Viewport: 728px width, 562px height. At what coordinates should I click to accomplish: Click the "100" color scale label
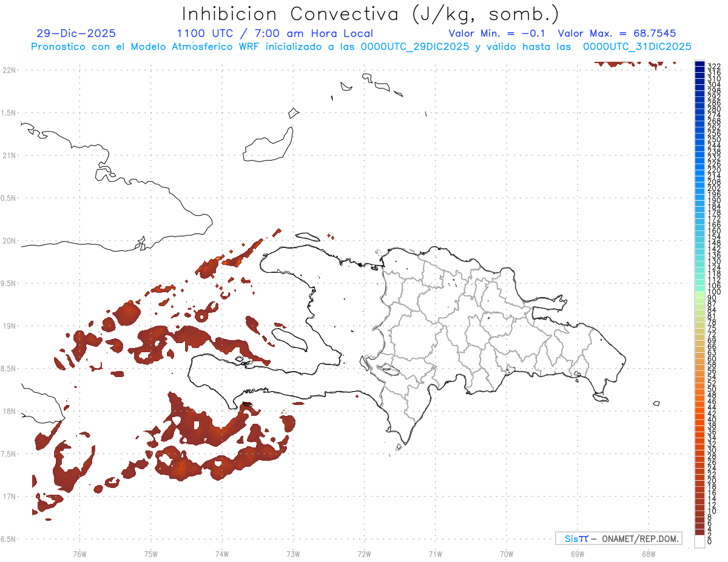coord(714,292)
